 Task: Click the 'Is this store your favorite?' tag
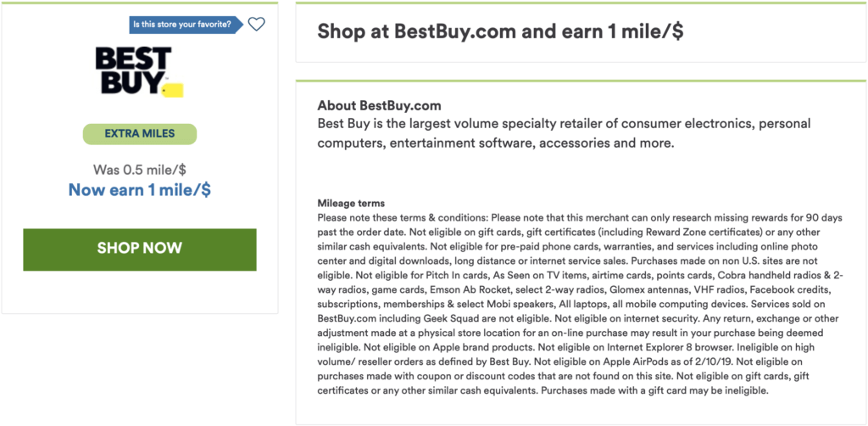(x=186, y=25)
